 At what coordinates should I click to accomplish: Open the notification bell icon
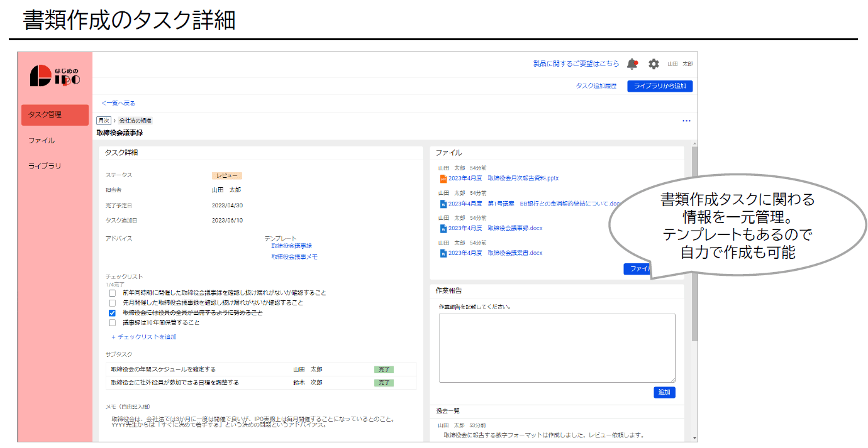click(632, 64)
